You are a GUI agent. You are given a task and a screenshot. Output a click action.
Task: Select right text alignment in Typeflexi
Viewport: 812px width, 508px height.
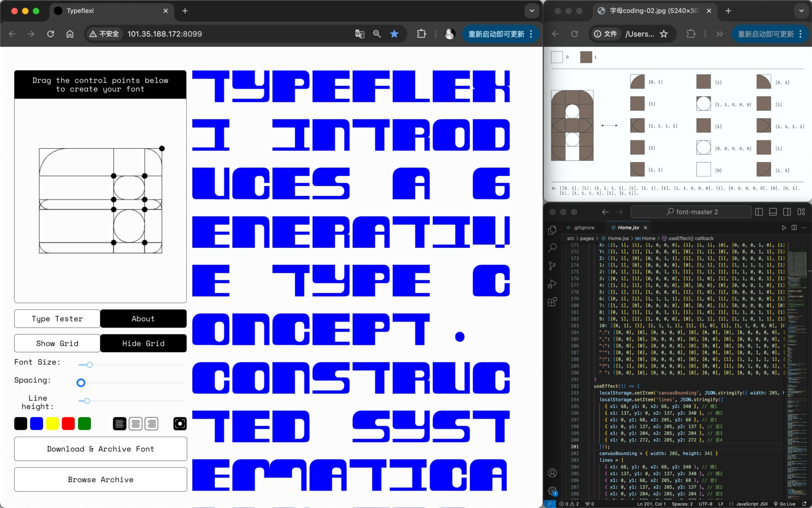tap(151, 424)
